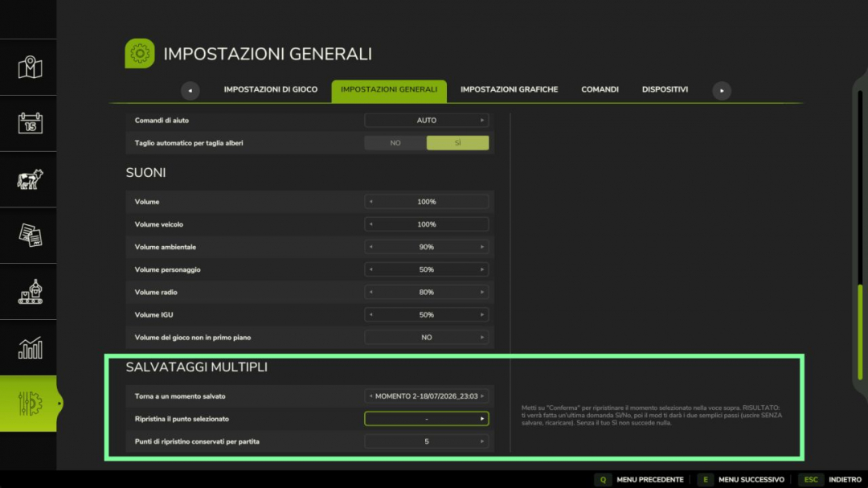Toggle Volume del gioco non in primo piano
This screenshot has height=488, width=868.
tap(426, 338)
